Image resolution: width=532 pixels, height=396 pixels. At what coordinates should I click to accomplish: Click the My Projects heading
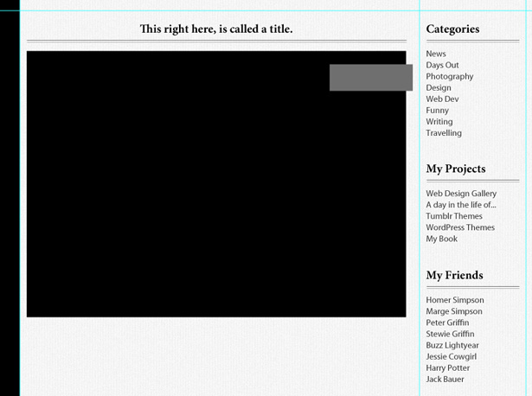[456, 169]
